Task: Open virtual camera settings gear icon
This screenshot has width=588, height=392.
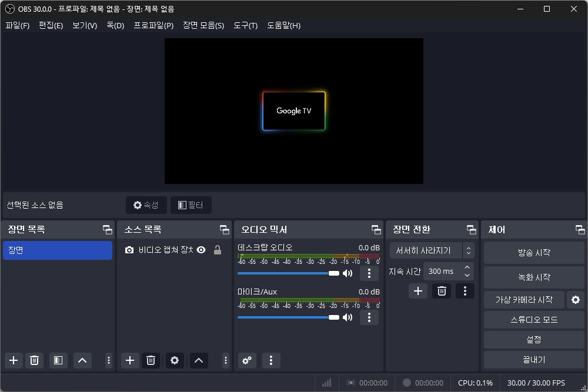Action: coord(576,299)
